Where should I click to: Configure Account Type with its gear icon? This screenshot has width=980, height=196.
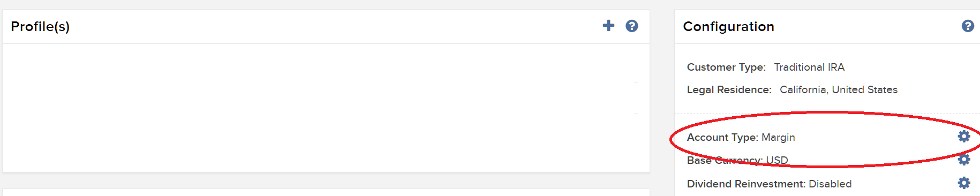click(964, 136)
